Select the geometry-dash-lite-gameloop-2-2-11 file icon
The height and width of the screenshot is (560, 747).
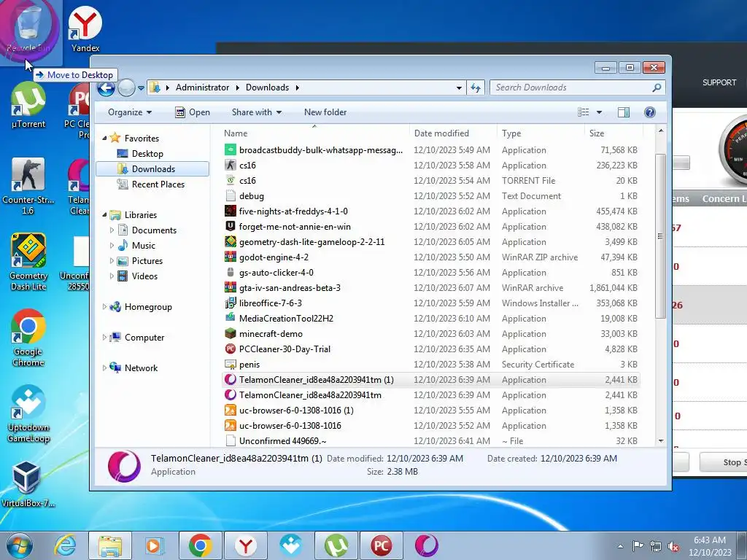click(231, 241)
